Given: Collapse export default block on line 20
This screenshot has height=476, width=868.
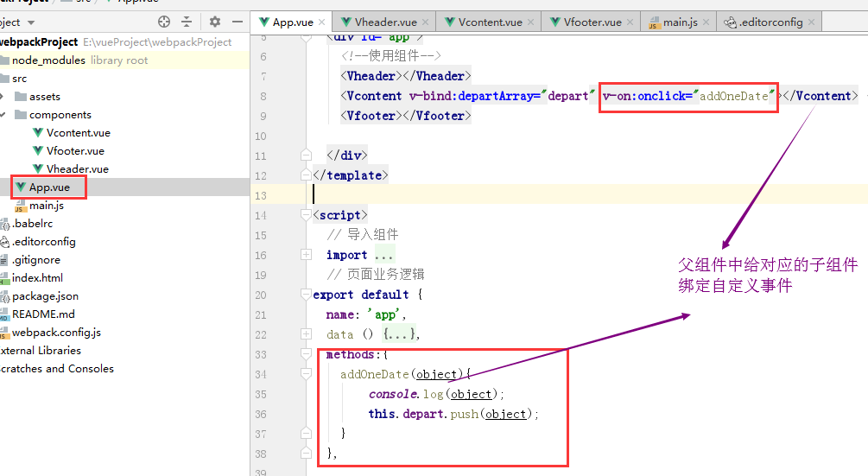Looking at the screenshot, I should 306,294.
